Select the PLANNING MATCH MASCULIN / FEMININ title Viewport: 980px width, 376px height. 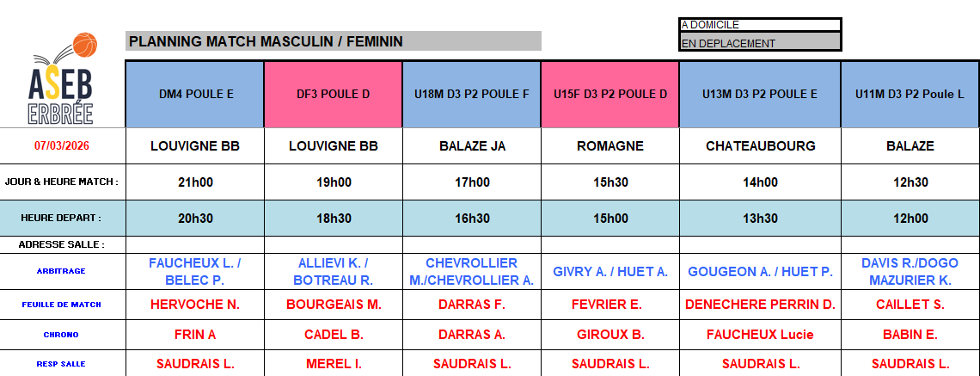[x=266, y=41]
